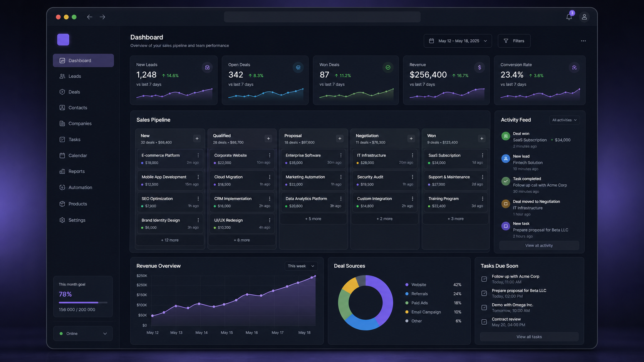Screen dimensions: 644x362
Task: Open Cloud Migration card options menu
Action: 270,177
